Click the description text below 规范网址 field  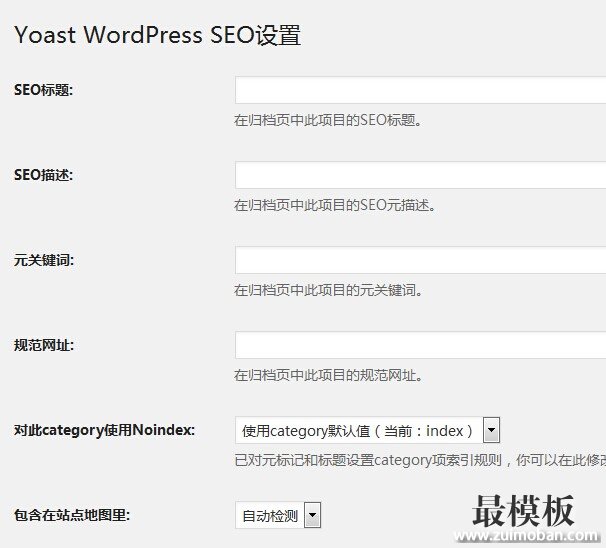[x=328, y=376]
